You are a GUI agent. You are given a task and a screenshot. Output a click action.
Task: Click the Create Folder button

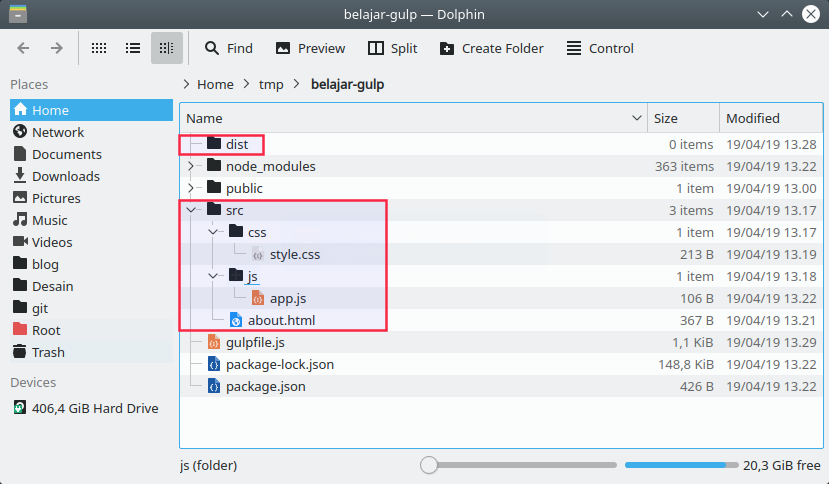(x=491, y=48)
